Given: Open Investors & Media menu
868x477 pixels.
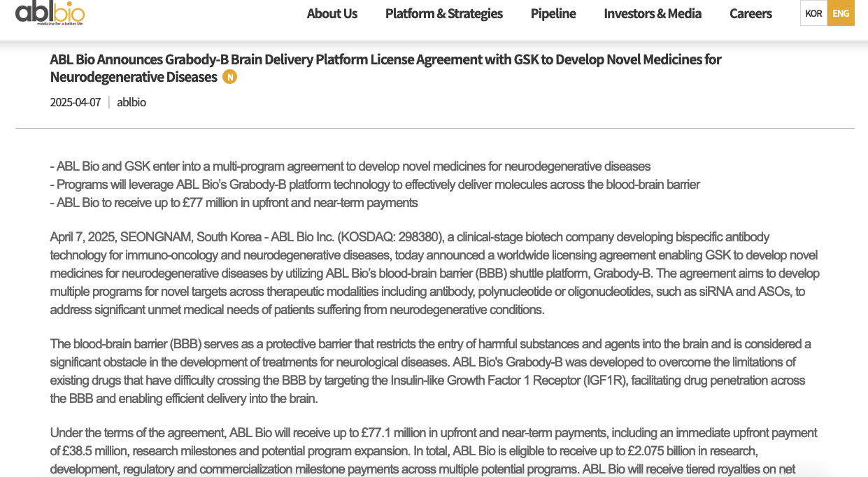Looking at the screenshot, I should (653, 13).
